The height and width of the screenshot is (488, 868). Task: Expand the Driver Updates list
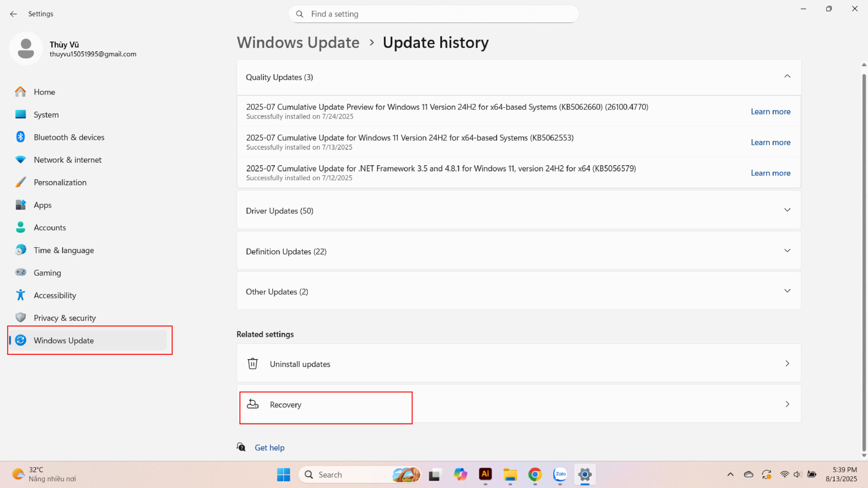787,210
